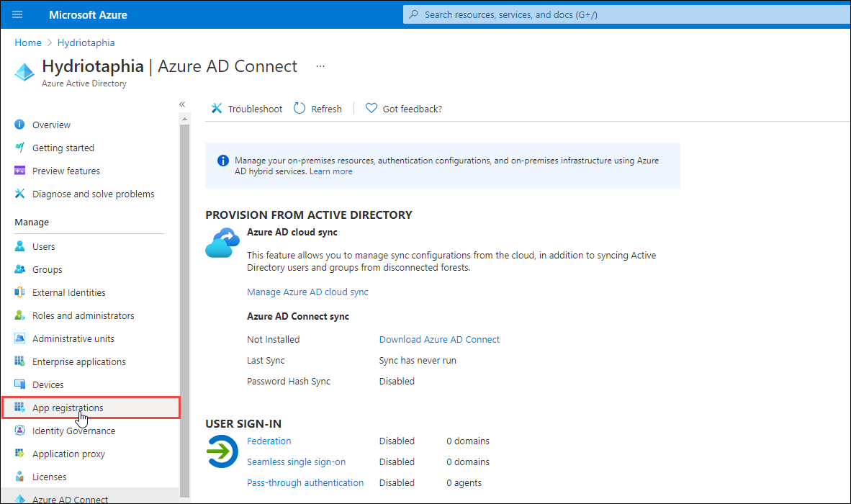Open Manage Azure AD cloud sync

[307, 292]
